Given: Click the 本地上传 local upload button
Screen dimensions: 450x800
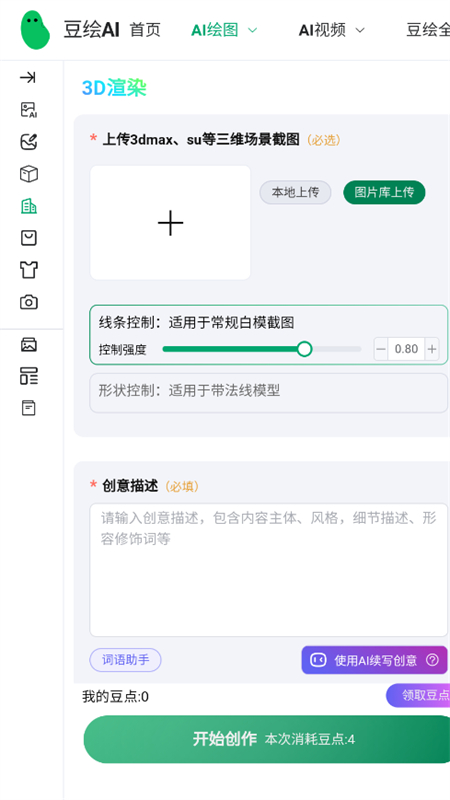Looking at the screenshot, I should 295,192.
